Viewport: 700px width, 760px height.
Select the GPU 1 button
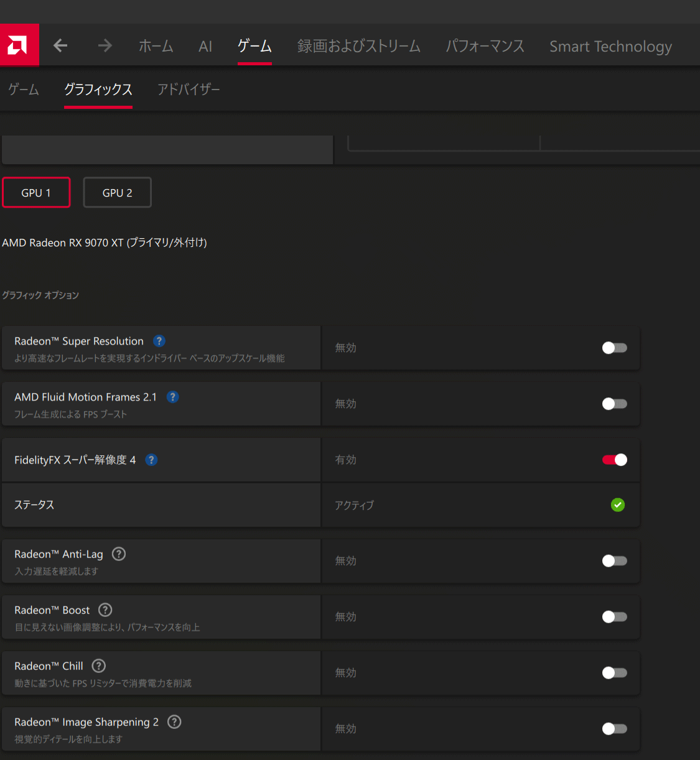pos(36,193)
